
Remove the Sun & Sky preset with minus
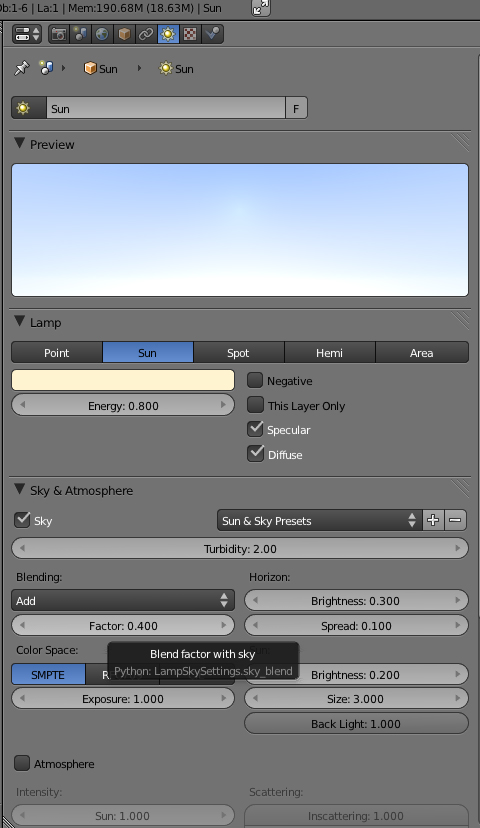456,520
